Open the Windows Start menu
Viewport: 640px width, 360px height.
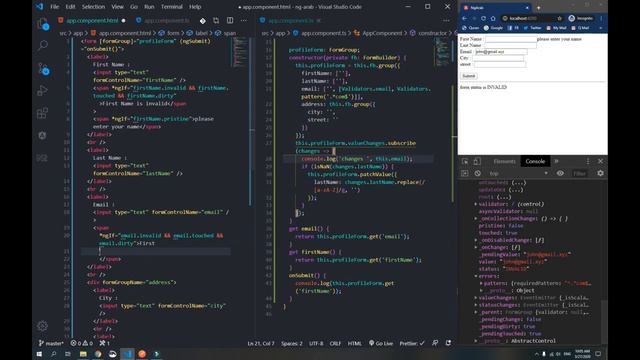pos(39,354)
